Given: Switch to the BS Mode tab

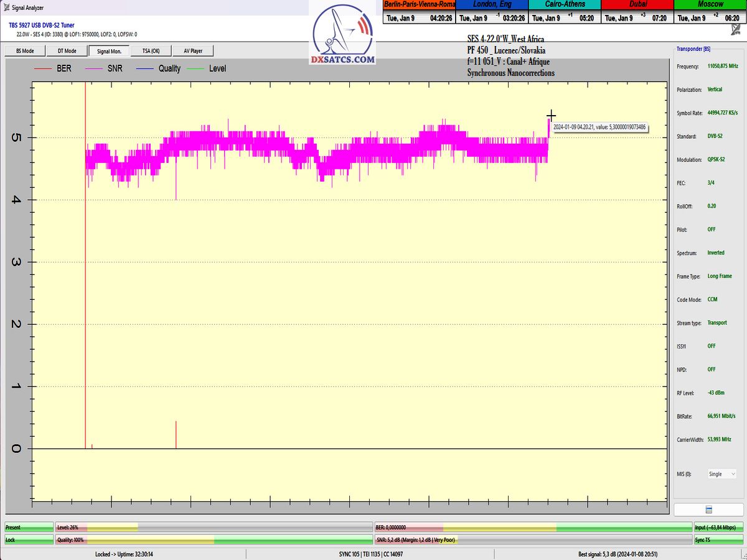Looking at the screenshot, I should 24,51.
